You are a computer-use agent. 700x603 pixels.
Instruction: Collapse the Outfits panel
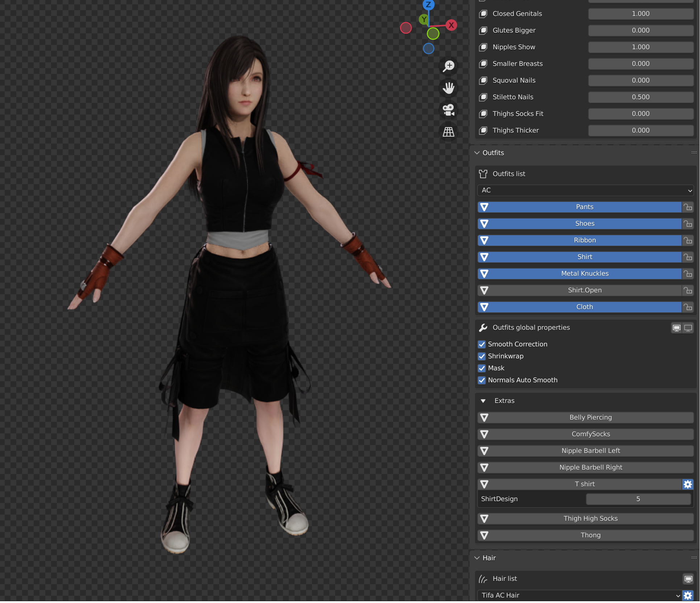(477, 153)
